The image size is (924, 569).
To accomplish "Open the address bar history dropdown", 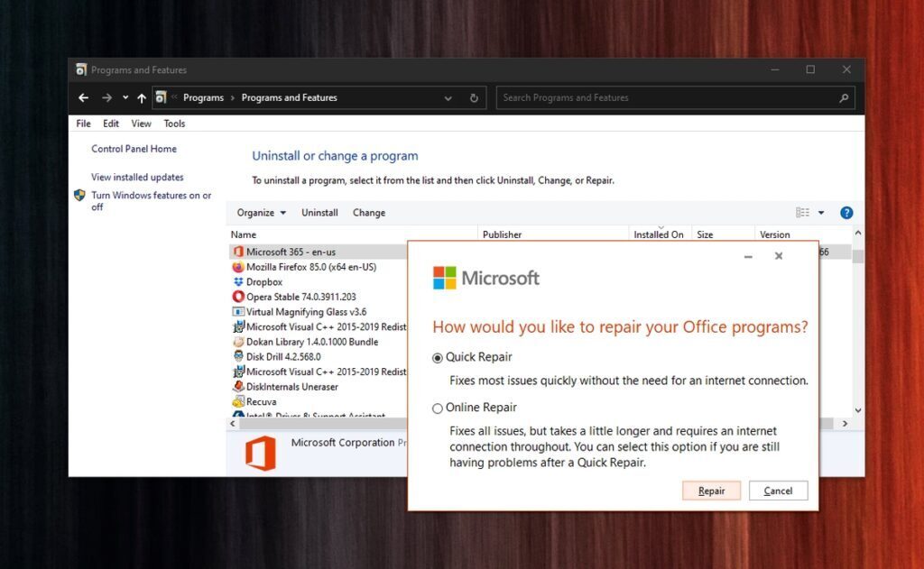I will (448, 97).
